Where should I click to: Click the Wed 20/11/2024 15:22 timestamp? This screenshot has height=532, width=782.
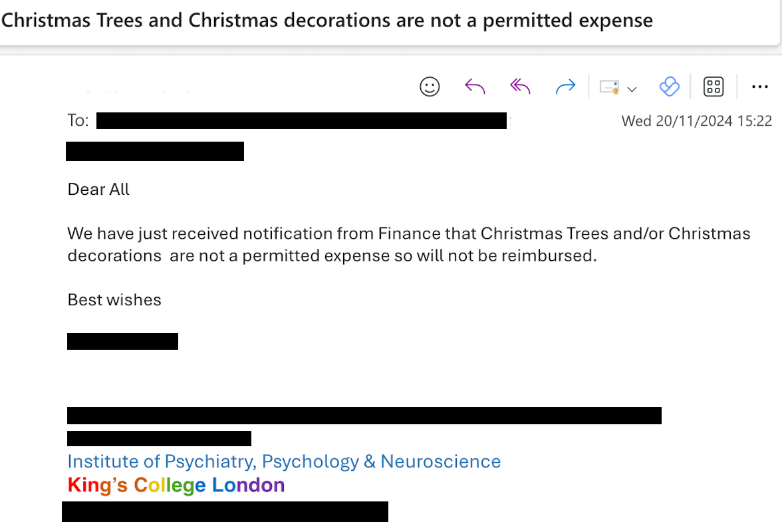(x=696, y=121)
